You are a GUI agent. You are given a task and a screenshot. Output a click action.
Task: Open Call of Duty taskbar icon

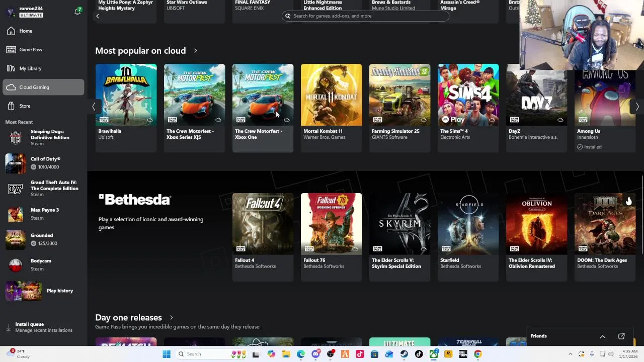463,354
